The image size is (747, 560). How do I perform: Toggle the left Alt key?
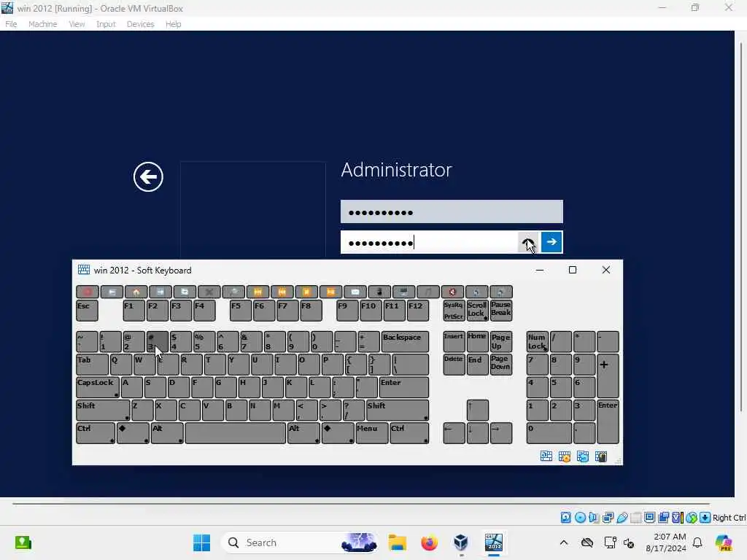[x=167, y=433]
